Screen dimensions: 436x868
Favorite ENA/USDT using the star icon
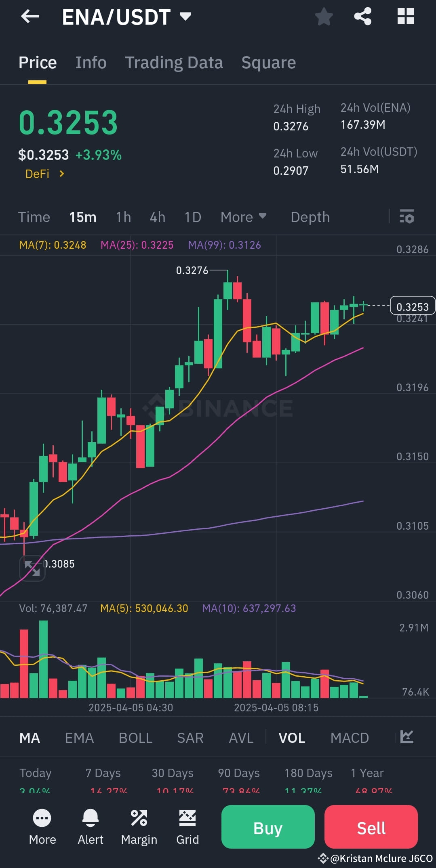pyautogui.click(x=323, y=17)
